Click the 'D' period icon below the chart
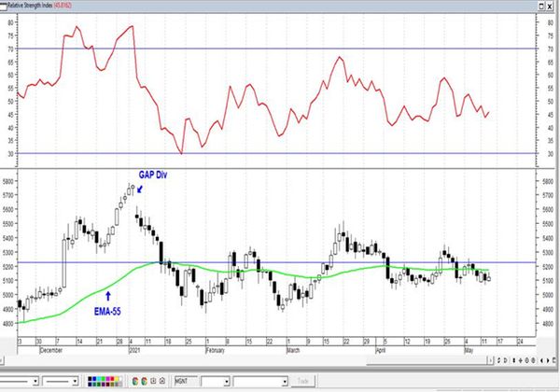This screenshot has width=560, height=392. pos(505,360)
